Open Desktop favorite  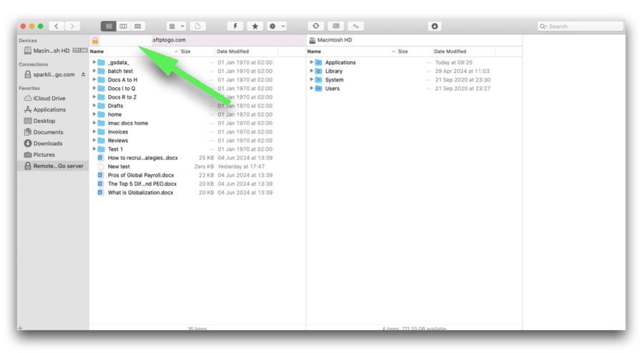tap(53, 121)
